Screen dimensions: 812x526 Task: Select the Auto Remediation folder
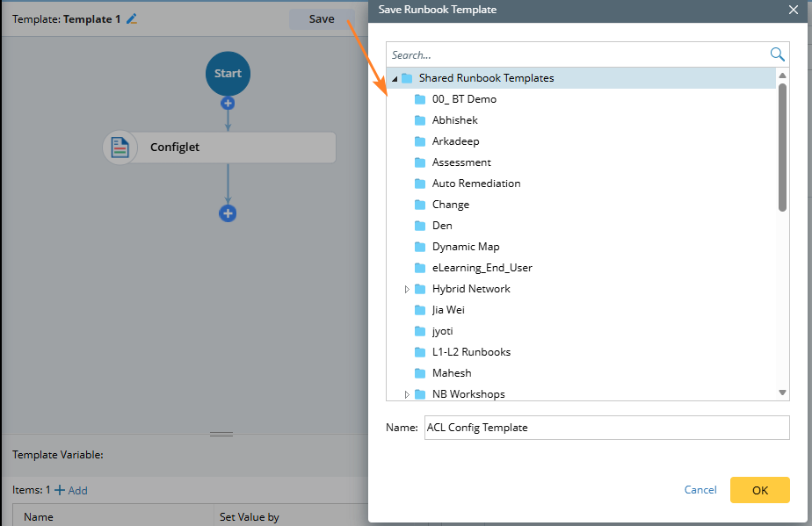(475, 184)
